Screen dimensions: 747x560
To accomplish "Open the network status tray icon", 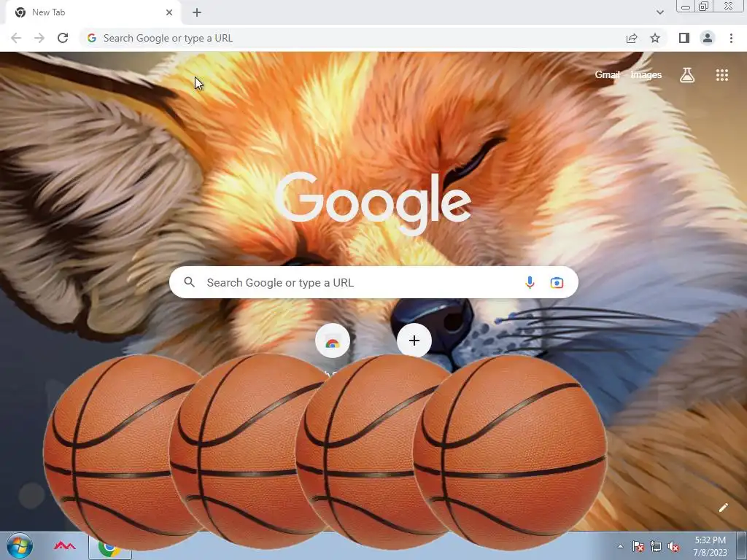I will (x=656, y=547).
